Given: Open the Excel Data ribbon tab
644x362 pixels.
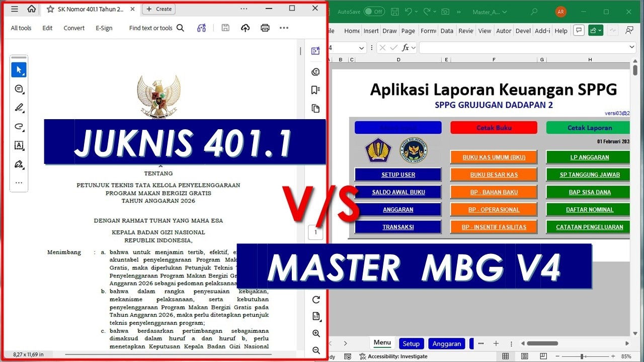Looking at the screenshot, I should tap(447, 31).
